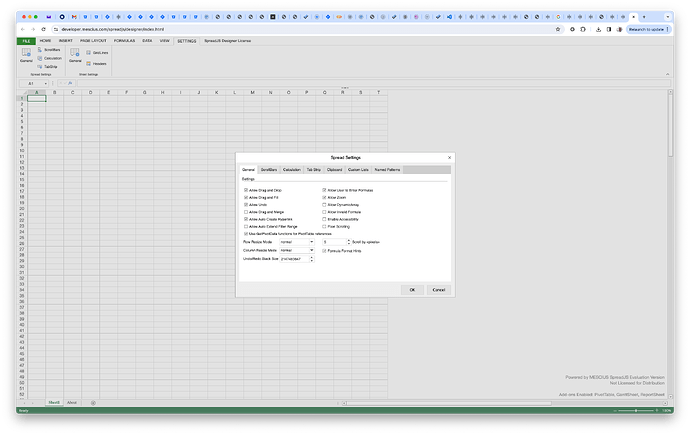Switch to Named Patterns tab
This screenshot has height=435, width=690.
tap(387, 170)
